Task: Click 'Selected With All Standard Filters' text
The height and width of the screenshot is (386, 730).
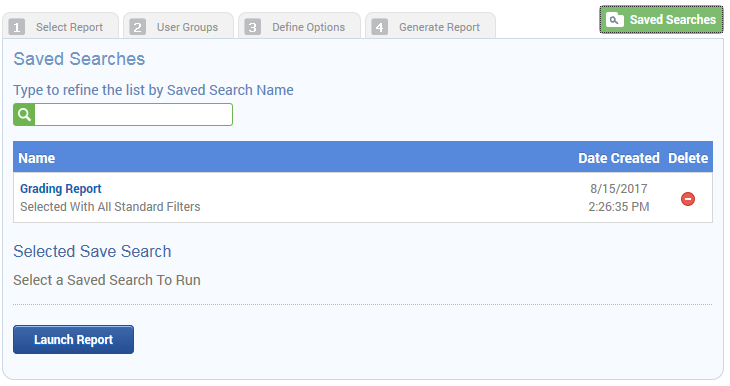Action: (110, 207)
